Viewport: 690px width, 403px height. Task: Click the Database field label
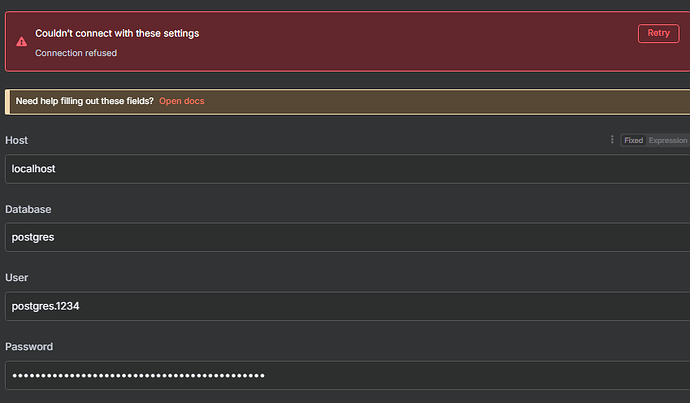[28, 209]
